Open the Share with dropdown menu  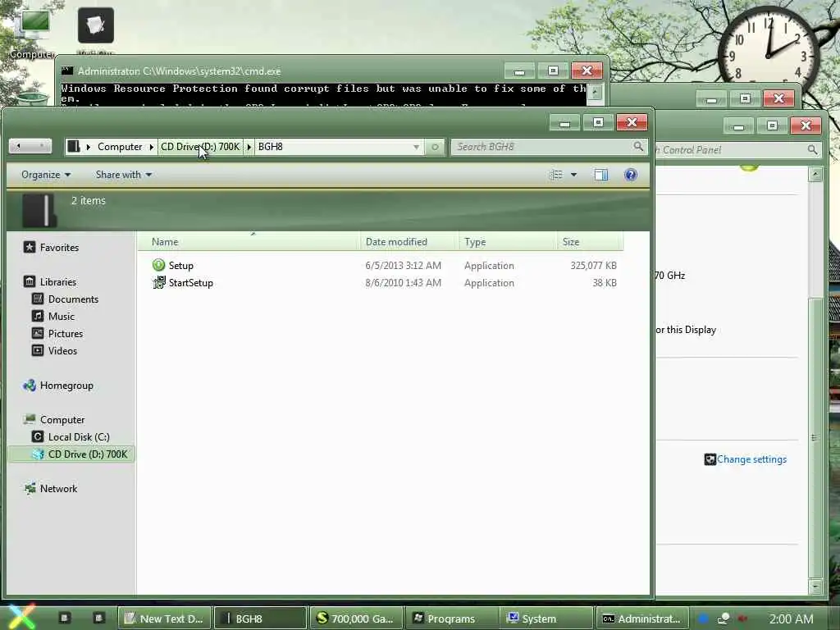coord(124,175)
